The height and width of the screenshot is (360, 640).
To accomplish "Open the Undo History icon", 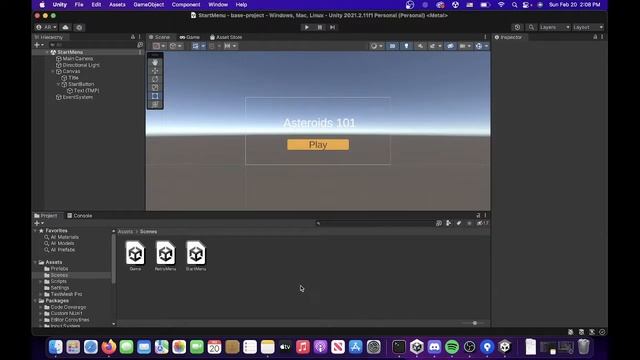I will coord(517,27).
